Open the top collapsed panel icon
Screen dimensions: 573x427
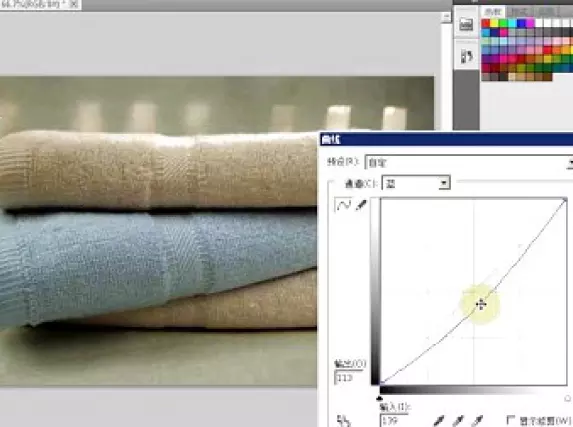coord(466,24)
